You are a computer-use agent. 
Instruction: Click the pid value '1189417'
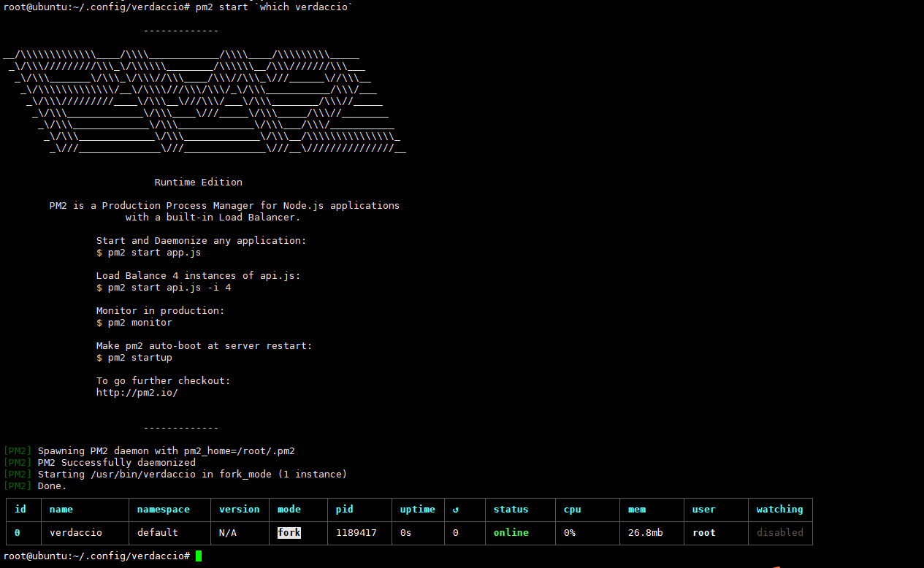356,533
